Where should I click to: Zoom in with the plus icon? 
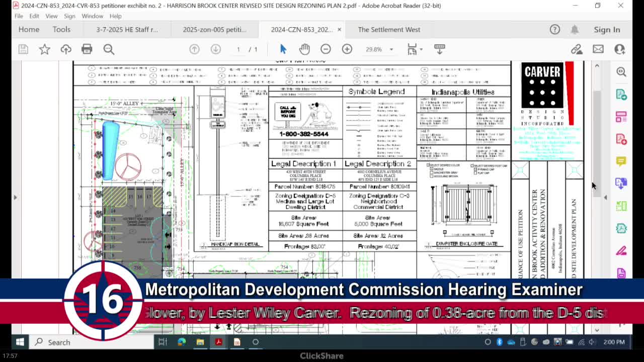[x=347, y=49]
